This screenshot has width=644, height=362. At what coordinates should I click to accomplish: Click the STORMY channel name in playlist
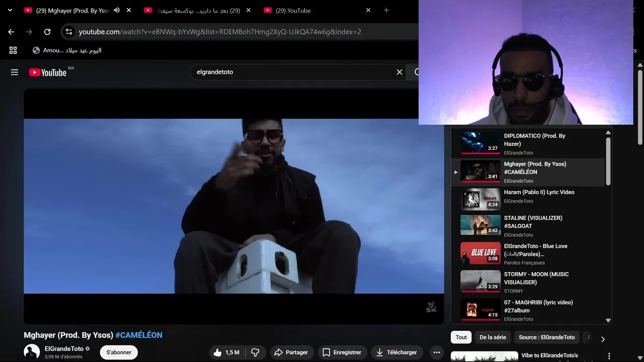click(x=514, y=291)
